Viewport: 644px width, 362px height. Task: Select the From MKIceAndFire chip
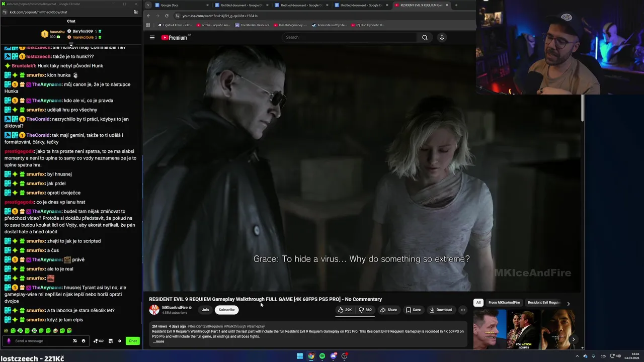[504, 303]
